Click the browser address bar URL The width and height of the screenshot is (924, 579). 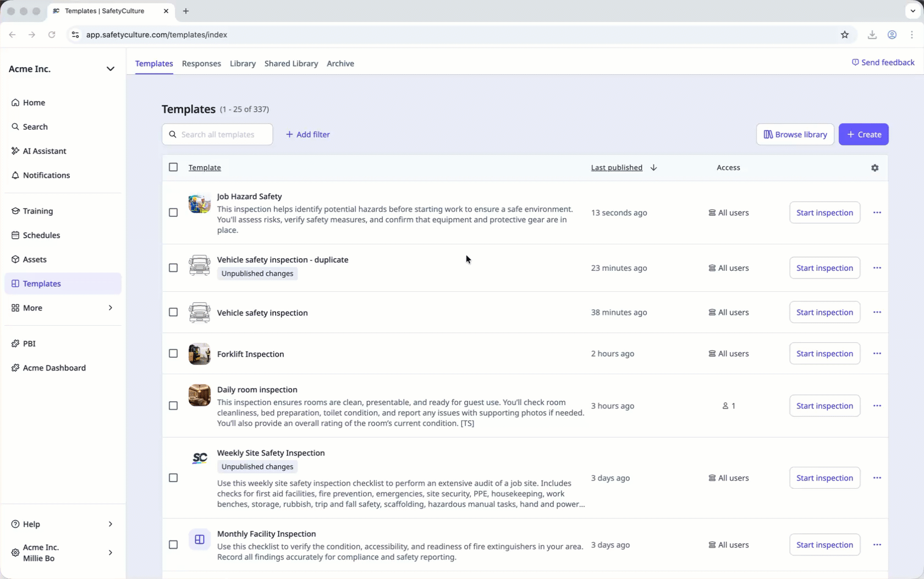point(157,35)
